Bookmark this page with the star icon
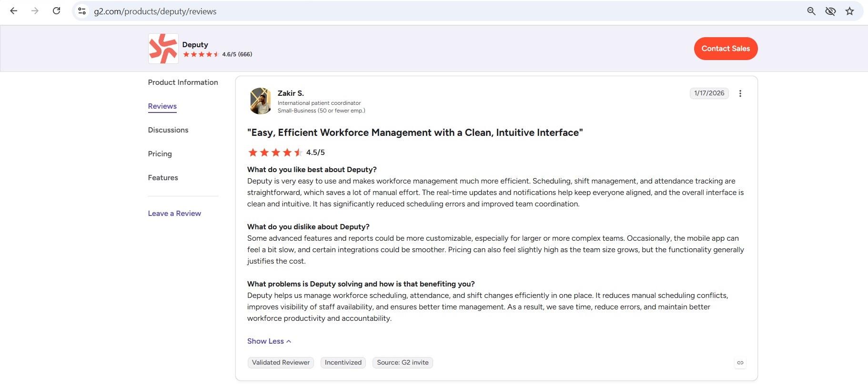Viewport: 868px width, 388px height. click(849, 11)
